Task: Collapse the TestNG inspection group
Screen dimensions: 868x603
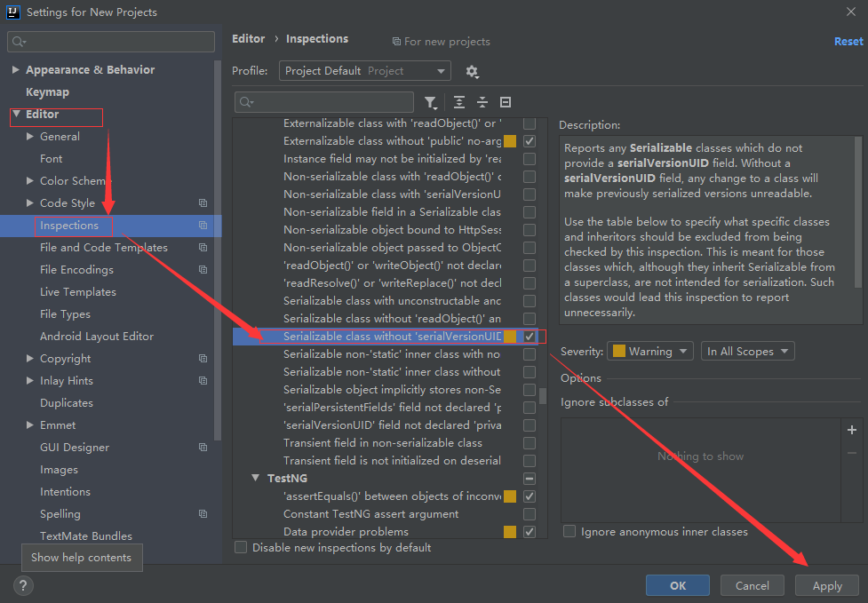Action: 255,478
